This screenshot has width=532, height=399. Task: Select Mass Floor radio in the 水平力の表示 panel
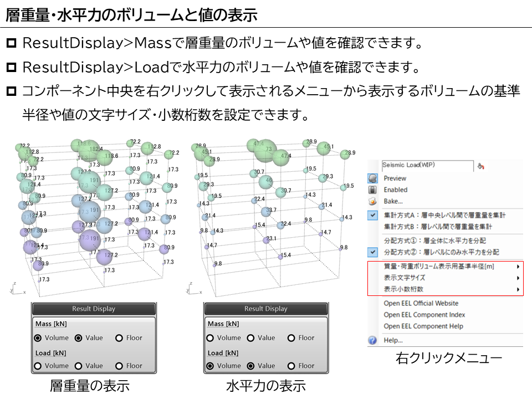click(x=291, y=338)
